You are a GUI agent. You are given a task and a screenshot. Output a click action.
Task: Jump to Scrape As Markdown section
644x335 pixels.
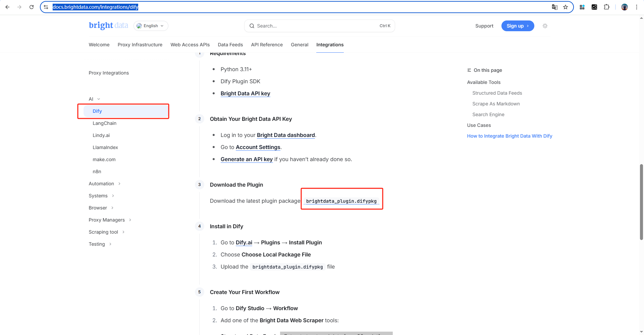coord(496,104)
